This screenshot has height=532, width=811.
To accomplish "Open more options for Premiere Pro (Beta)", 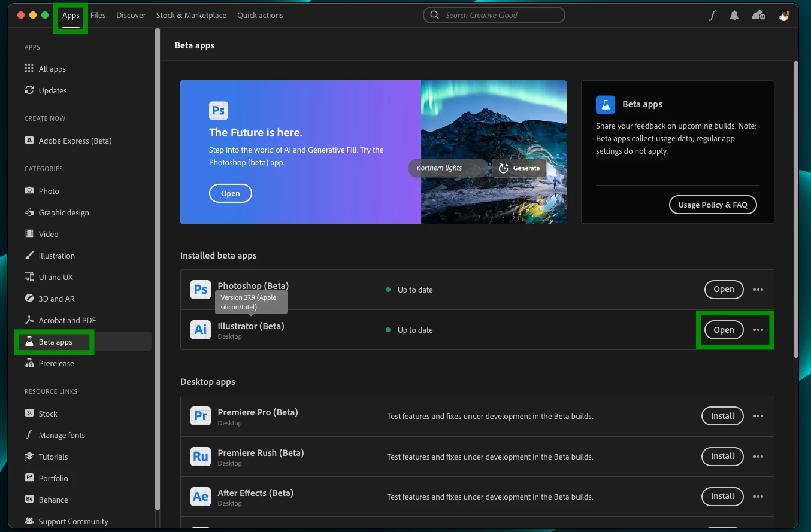I will (x=758, y=416).
